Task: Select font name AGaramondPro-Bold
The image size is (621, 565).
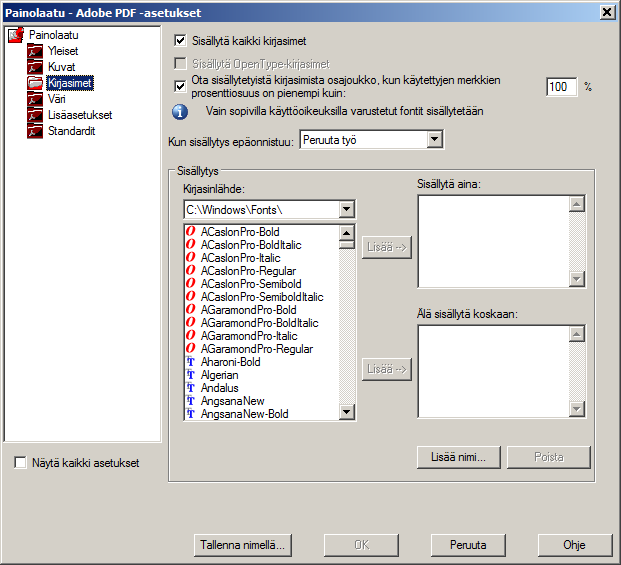Action: click(x=249, y=310)
